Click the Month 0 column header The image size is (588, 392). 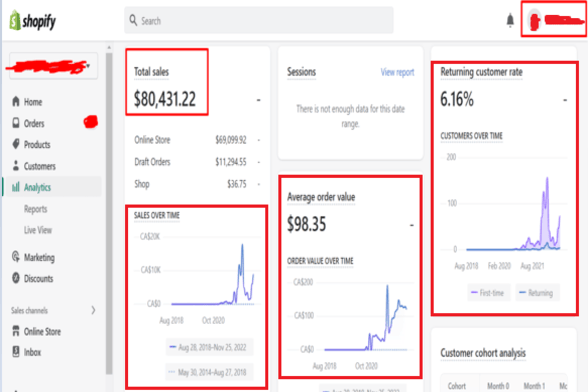pyautogui.click(x=498, y=386)
